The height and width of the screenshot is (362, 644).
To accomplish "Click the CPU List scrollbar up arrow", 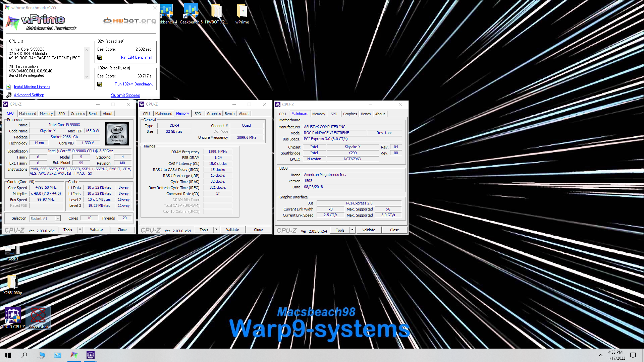I will pos(87,50).
